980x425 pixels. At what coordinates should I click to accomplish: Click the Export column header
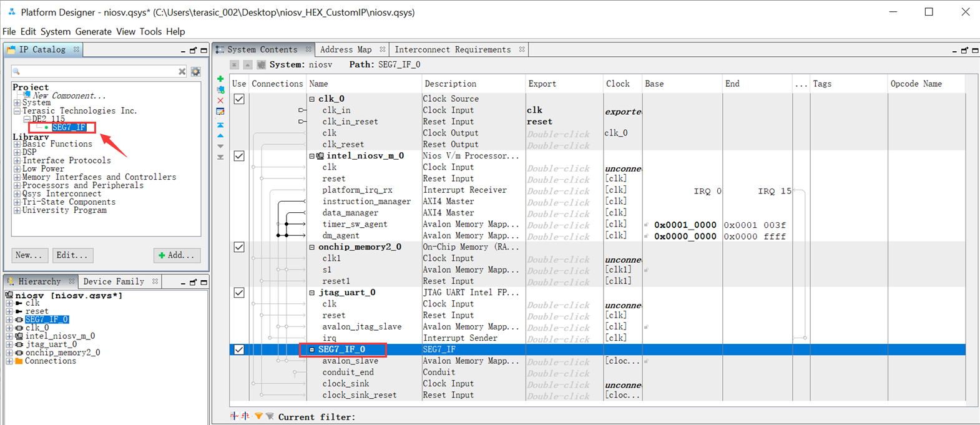pyautogui.click(x=542, y=84)
